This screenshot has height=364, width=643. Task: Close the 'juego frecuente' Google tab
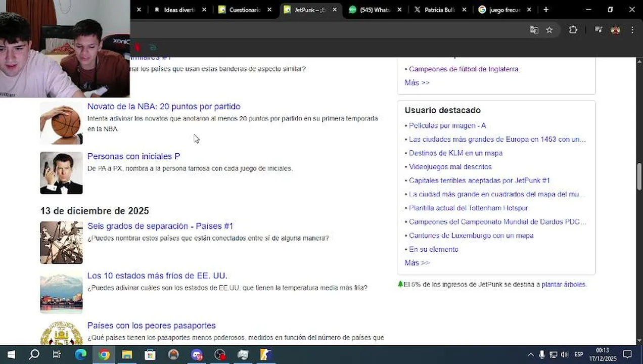[529, 10]
